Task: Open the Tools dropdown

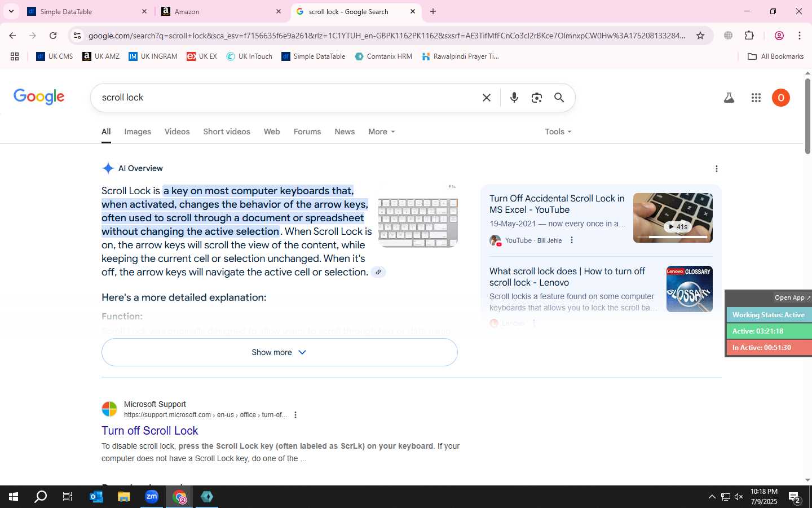Action: coord(558,132)
